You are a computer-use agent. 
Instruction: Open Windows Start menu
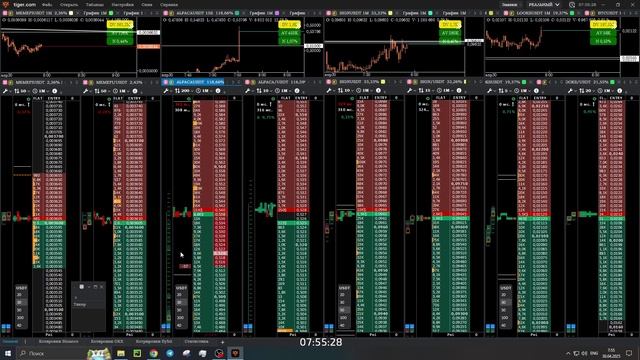coord(8,353)
